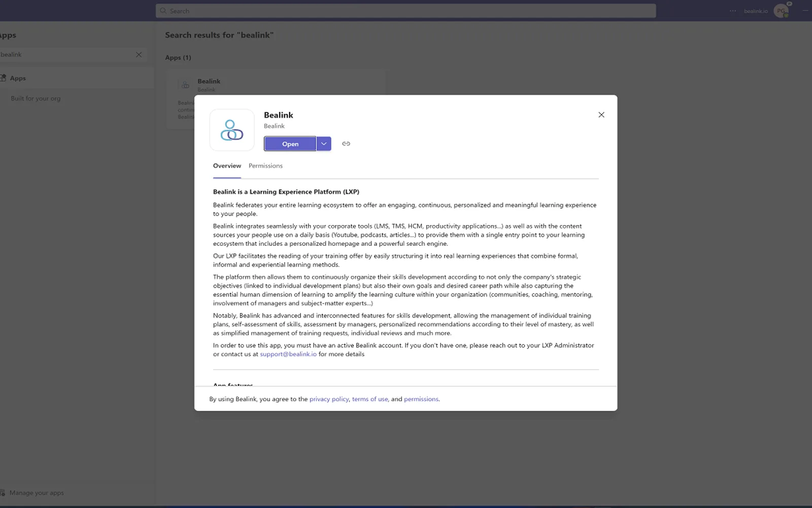The height and width of the screenshot is (508, 812).
Task: Open the PG profile avatar
Action: pyautogui.click(x=781, y=11)
